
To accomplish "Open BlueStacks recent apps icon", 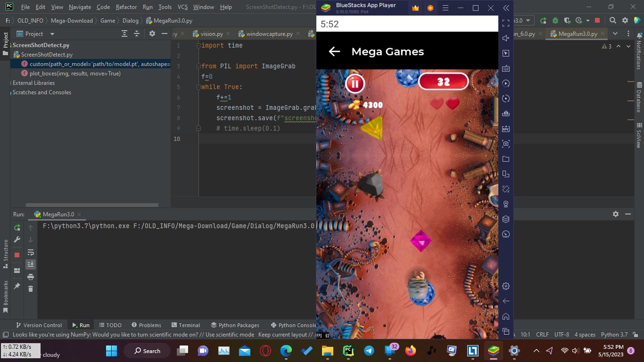I will [506, 331].
